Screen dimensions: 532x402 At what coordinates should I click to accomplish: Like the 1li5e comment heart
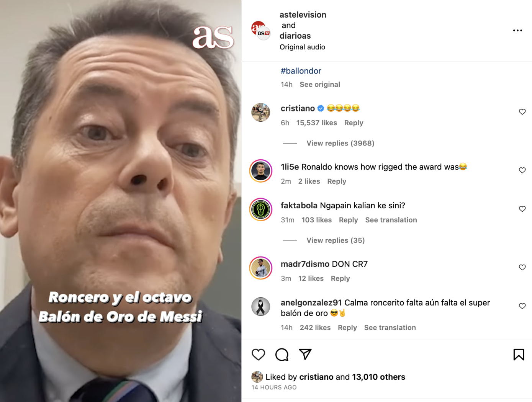[x=522, y=170]
